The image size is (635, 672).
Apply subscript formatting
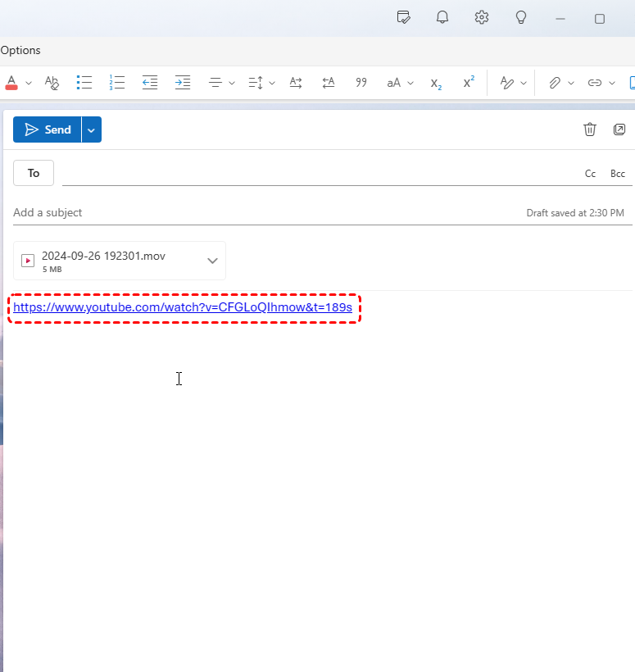coord(436,83)
